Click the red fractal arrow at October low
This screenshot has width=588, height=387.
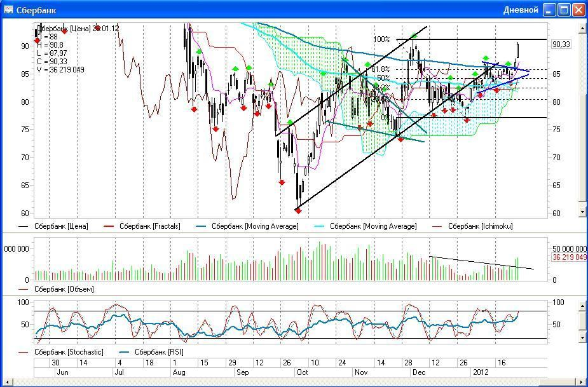click(x=298, y=212)
